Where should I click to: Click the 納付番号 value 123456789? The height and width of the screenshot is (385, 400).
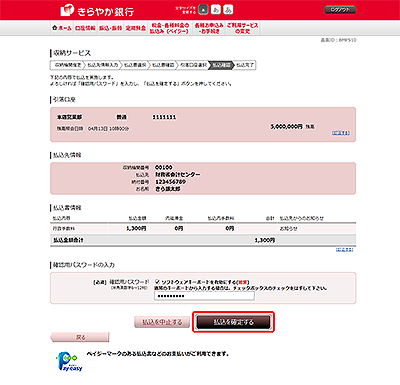click(x=171, y=182)
